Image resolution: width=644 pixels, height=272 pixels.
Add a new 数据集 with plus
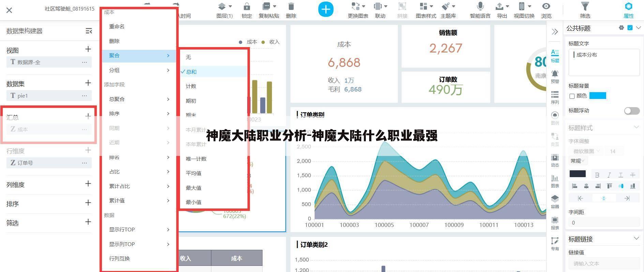88,83
